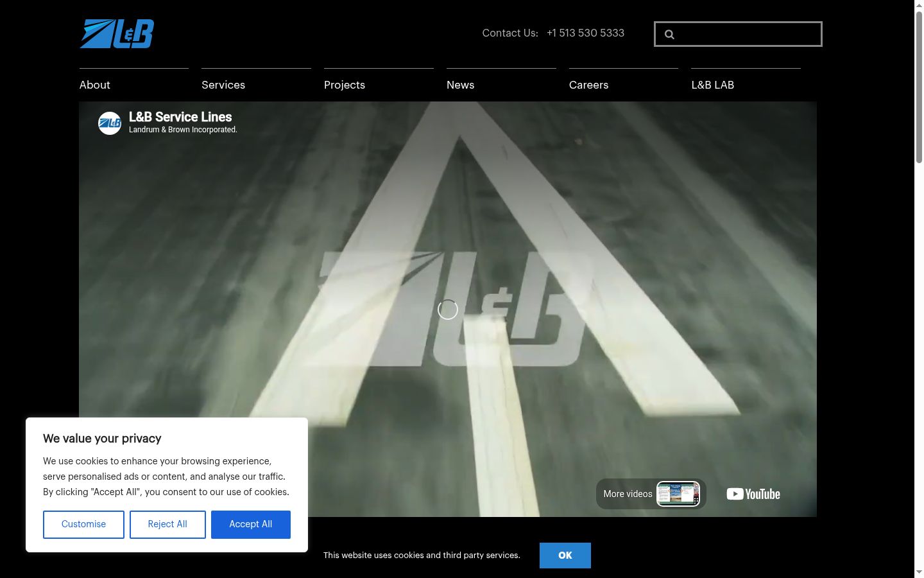Click the 'We value your privacy' heading

(x=102, y=439)
